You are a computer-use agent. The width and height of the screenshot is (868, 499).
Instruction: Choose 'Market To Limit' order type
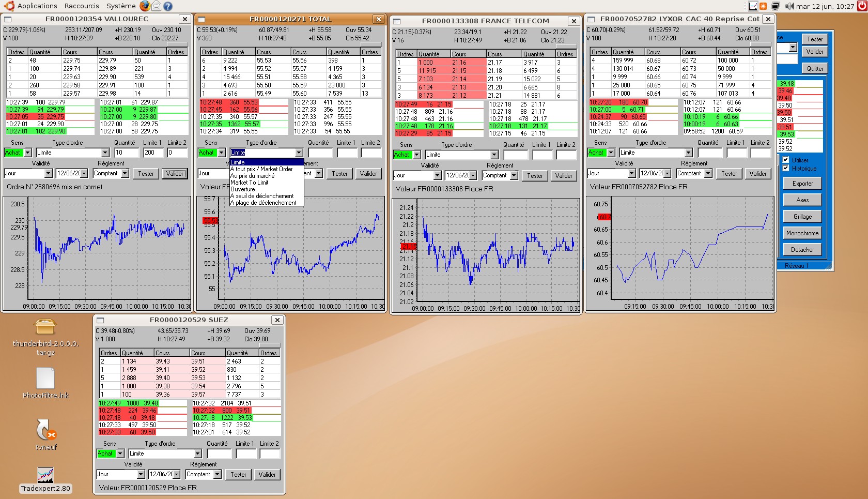[267, 183]
